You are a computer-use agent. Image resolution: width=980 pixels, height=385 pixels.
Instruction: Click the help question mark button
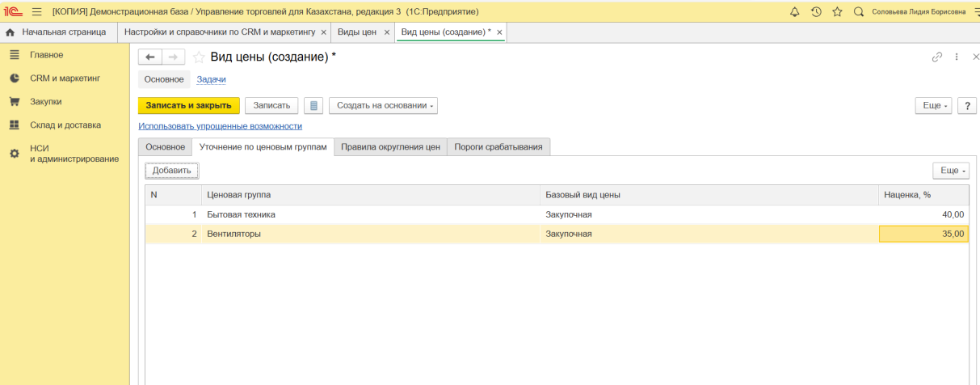(967, 106)
